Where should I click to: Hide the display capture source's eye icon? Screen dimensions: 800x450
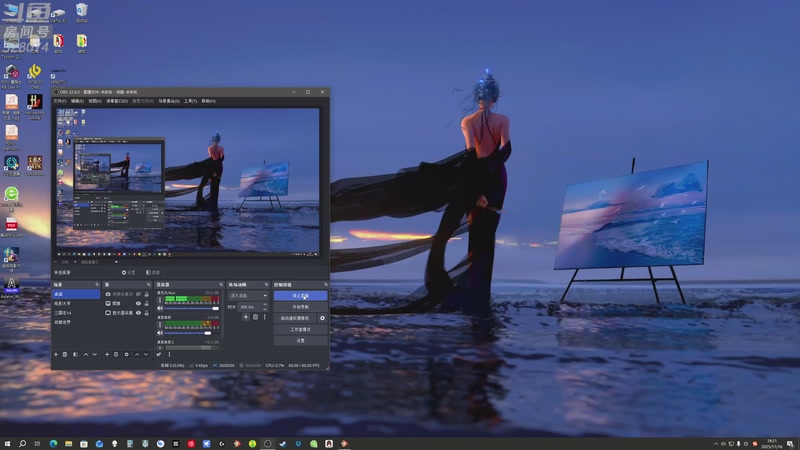point(138,313)
